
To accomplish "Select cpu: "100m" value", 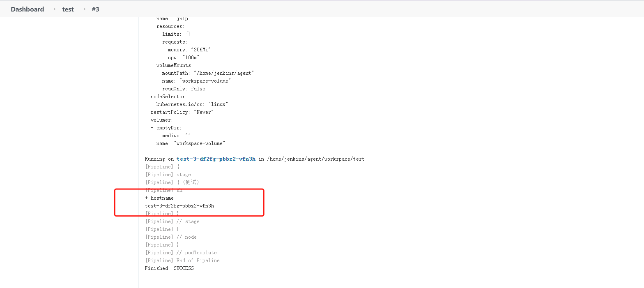I will 183,58.
